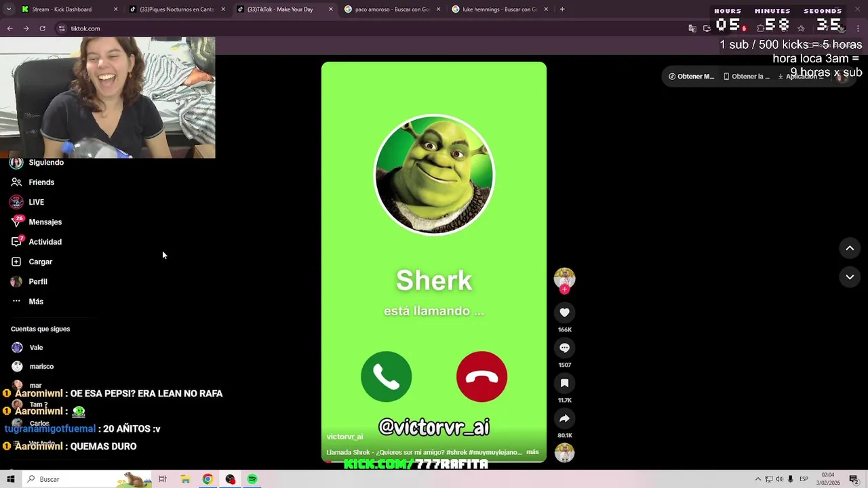This screenshot has height=488, width=868.
Task: Open Cargar to upload a video
Action: (31, 262)
